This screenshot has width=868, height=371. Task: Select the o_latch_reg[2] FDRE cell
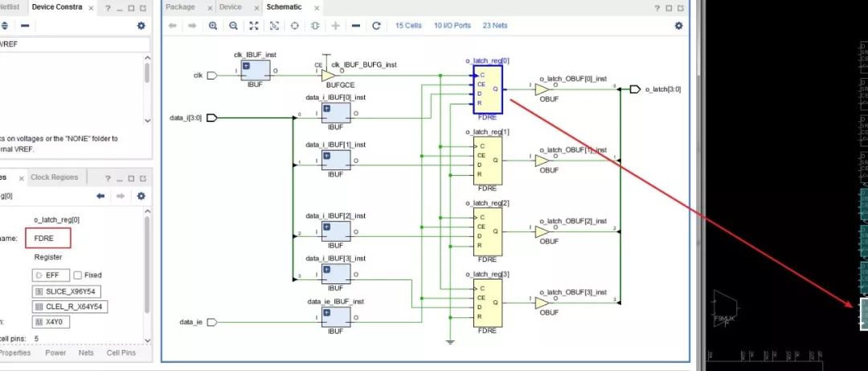[x=488, y=231]
